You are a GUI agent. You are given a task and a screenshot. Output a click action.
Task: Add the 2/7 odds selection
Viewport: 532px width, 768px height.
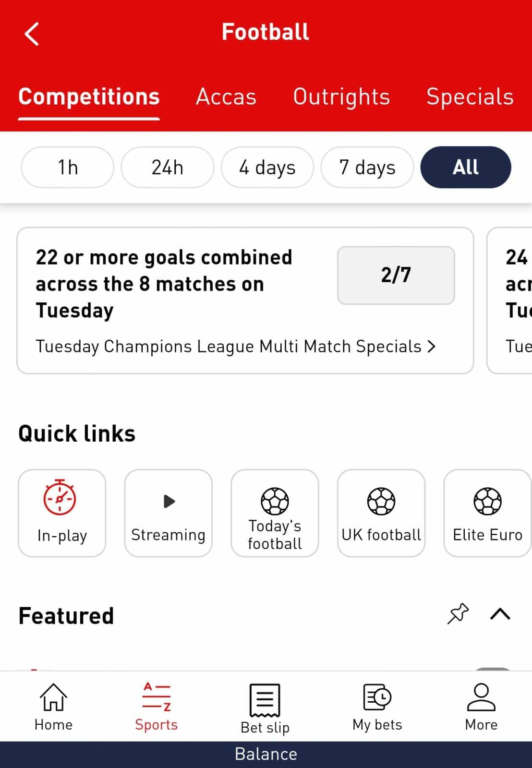[396, 276]
